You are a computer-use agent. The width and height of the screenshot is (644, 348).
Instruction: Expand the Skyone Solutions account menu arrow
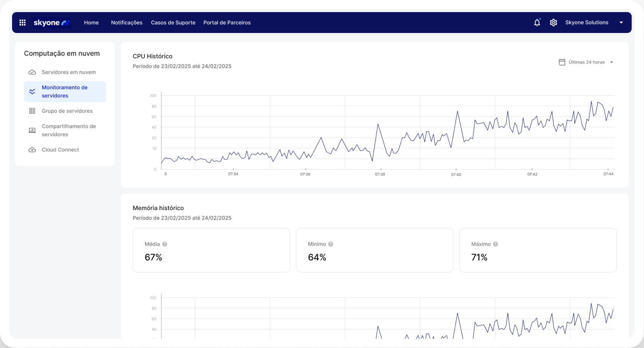tap(621, 23)
